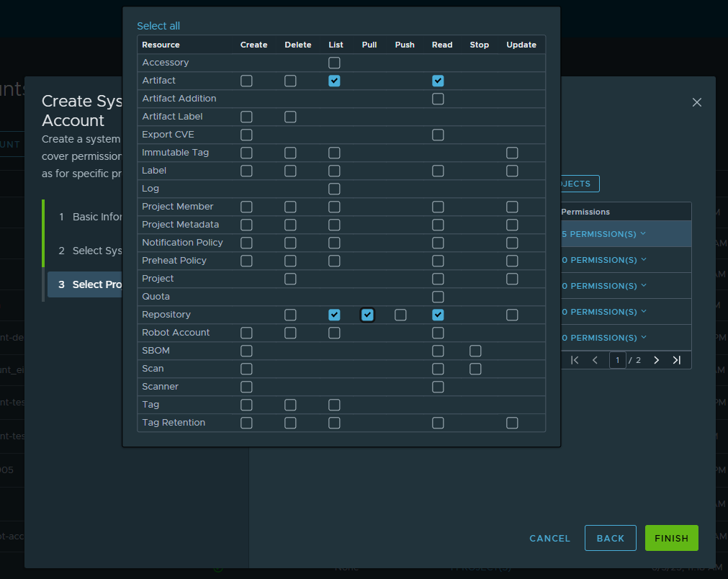Screen dimensions: 728x579
Task: Enable Robot Account Create permission
Action: click(246, 333)
